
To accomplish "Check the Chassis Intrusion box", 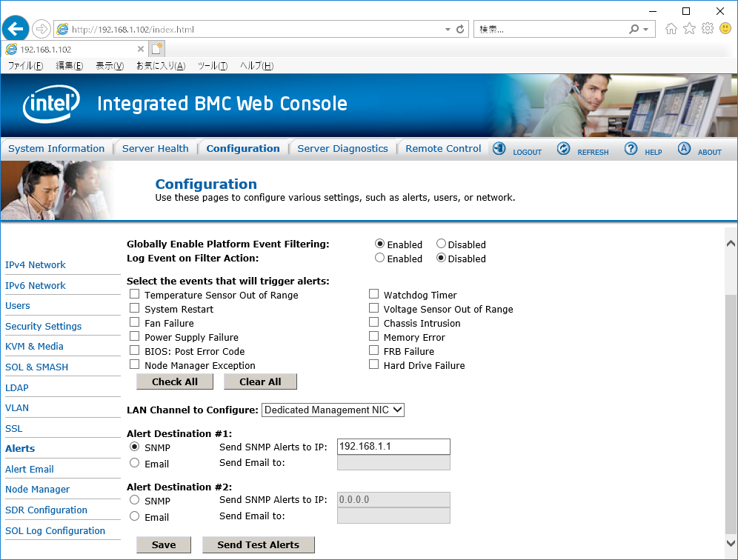I will [373, 322].
